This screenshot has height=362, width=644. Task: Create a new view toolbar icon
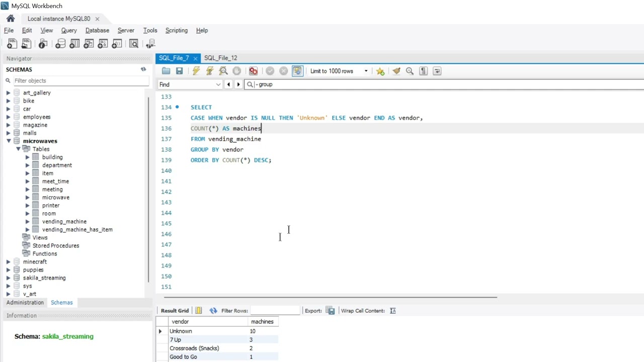click(x=89, y=44)
